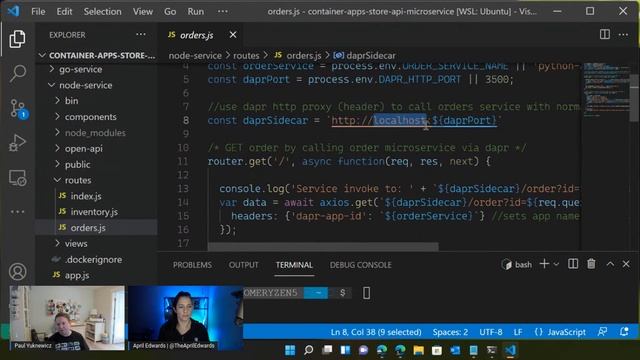640x360 pixels.
Task: Open editor more actions ellipsis
Action: point(623,35)
